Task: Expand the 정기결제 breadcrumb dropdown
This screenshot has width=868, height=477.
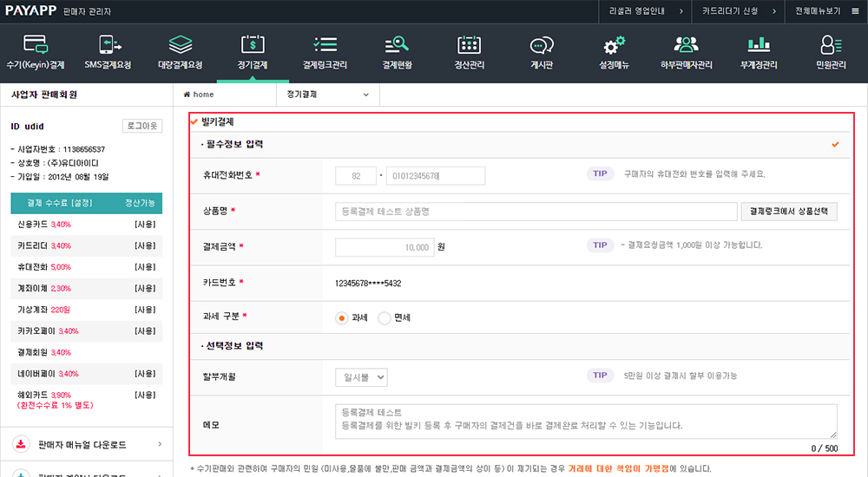Action: point(327,94)
